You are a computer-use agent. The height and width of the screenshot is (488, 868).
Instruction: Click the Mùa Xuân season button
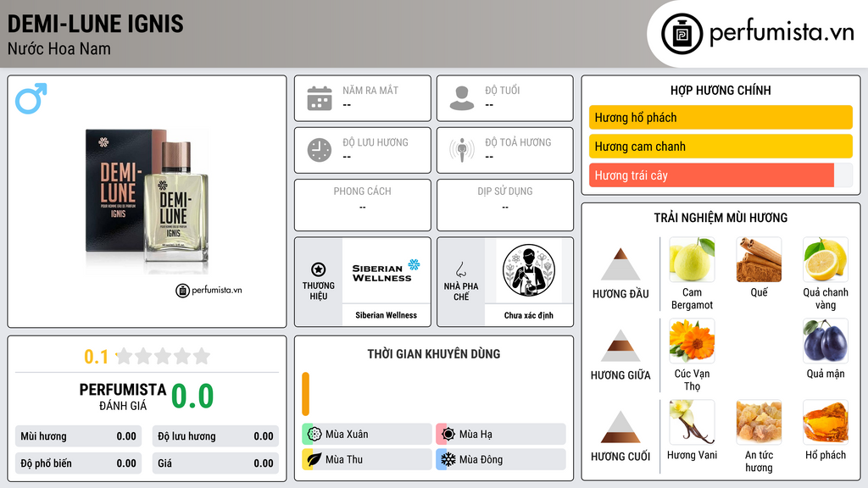click(367, 435)
